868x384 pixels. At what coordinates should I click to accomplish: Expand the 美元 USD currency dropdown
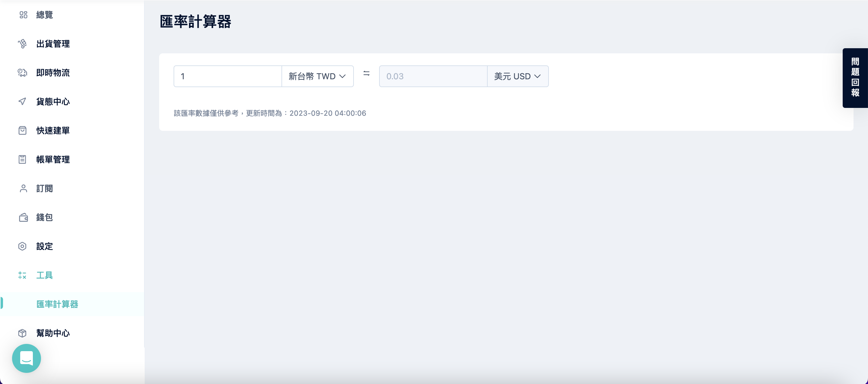point(517,76)
